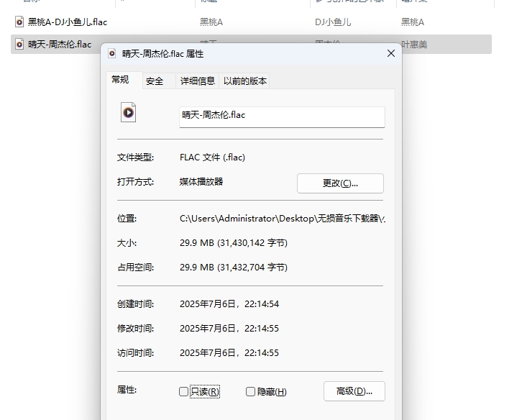This screenshot has height=420, width=522.
Task: Click the 访问时间 value 22:14:55
Action: pos(229,352)
